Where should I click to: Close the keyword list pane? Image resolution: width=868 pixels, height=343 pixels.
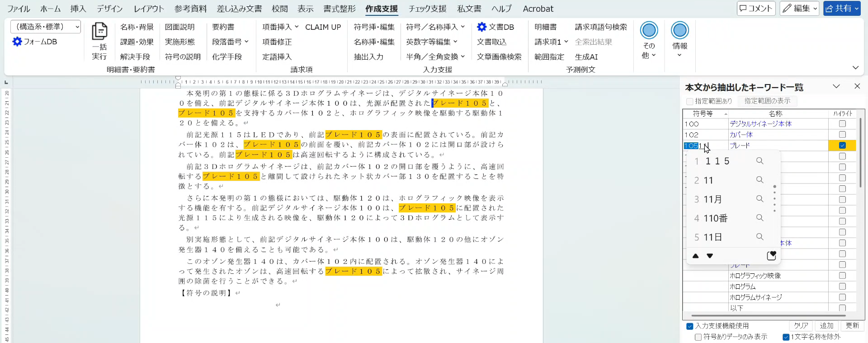tap(857, 86)
